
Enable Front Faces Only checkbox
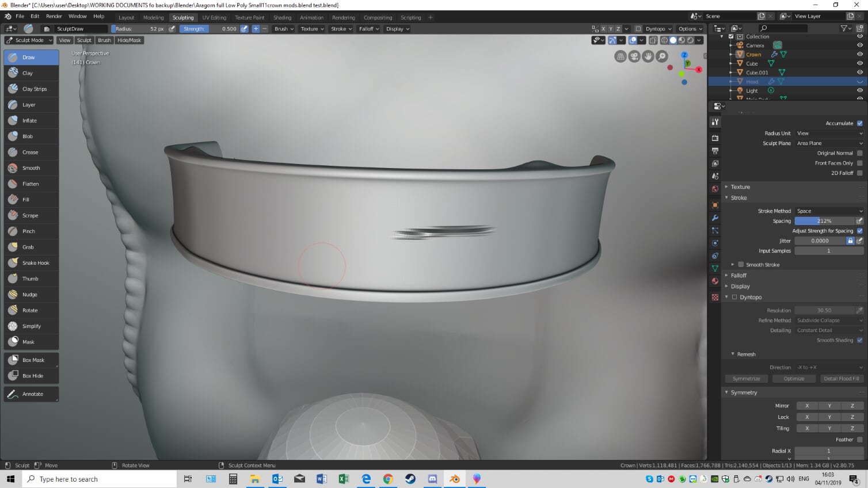coord(859,163)
